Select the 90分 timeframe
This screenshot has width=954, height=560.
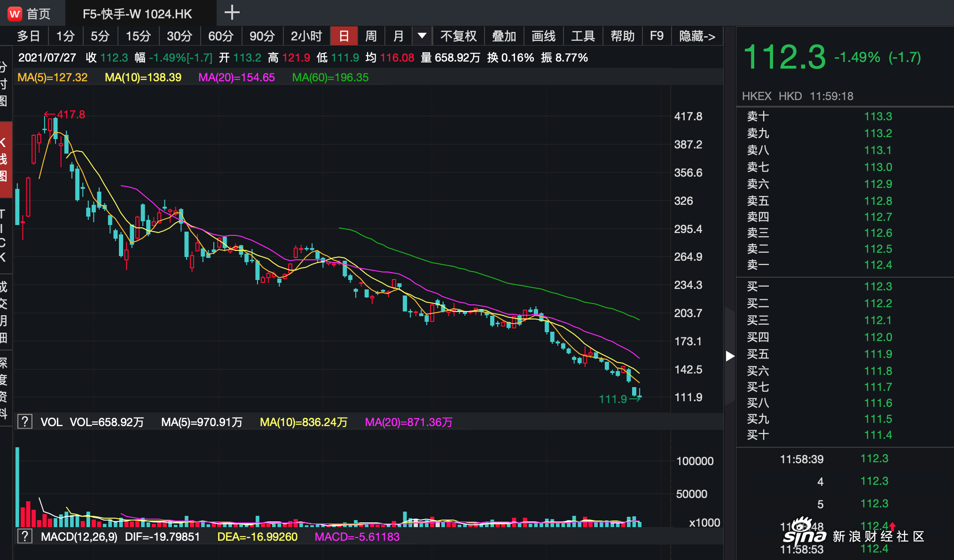point(262,36)
